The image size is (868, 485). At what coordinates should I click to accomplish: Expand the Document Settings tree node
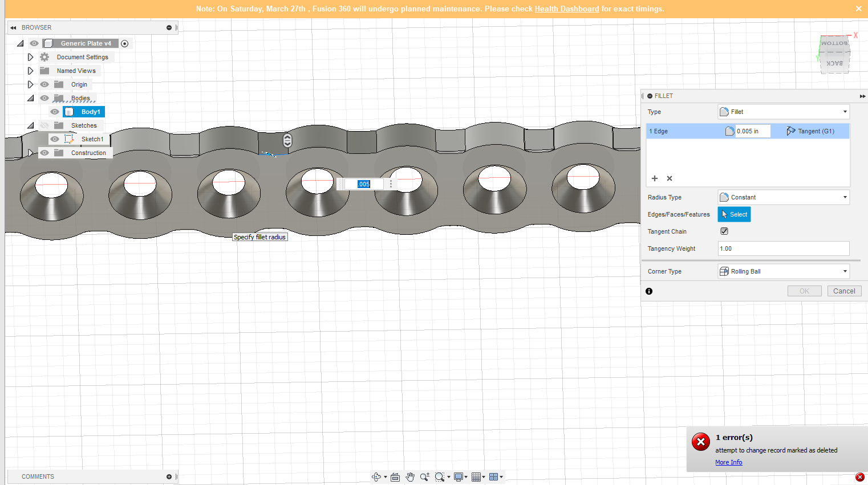point(31,57)
